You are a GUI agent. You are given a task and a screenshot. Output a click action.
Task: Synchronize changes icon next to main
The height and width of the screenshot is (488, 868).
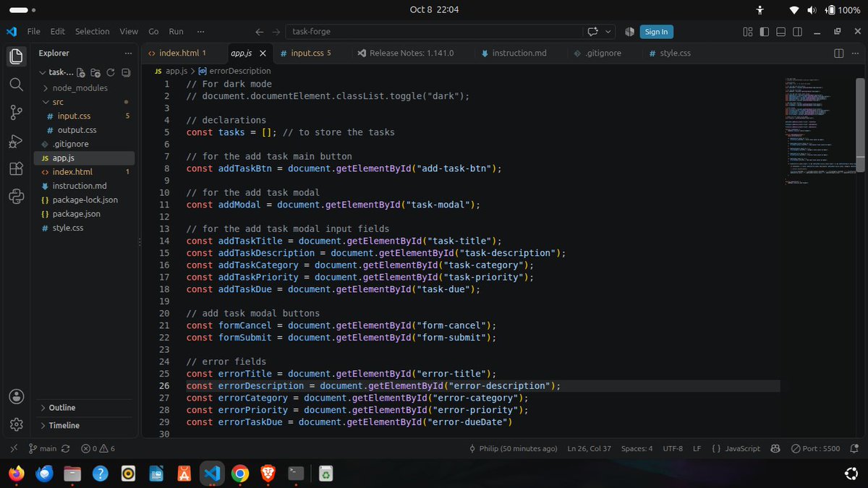coord(66,448)
